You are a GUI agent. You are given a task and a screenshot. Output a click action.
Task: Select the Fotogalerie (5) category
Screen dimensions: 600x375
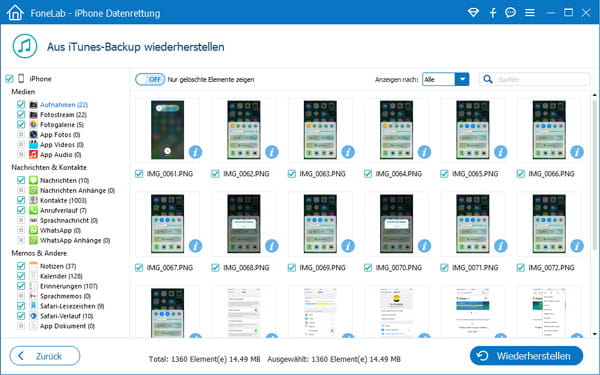coord(62,124)
